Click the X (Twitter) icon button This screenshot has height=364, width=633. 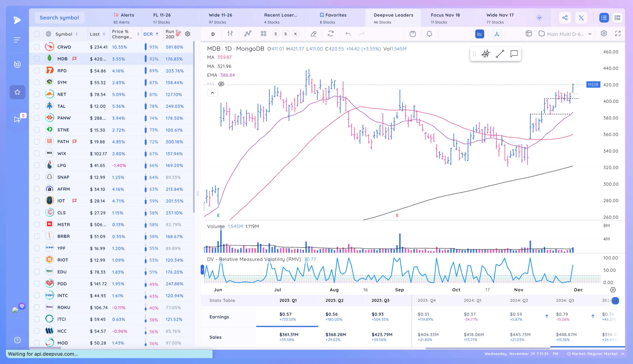point(581,18)
